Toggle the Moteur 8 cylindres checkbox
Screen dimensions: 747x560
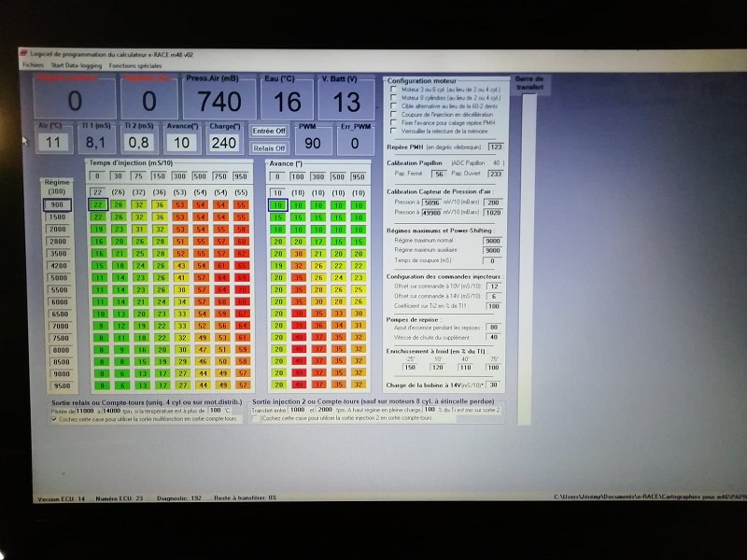click(x=393, y=97)
